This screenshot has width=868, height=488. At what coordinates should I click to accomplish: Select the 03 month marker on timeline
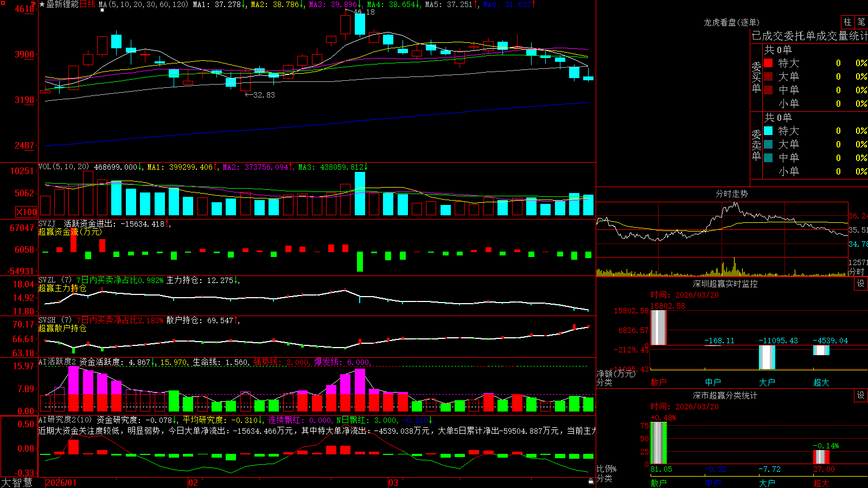393,483
